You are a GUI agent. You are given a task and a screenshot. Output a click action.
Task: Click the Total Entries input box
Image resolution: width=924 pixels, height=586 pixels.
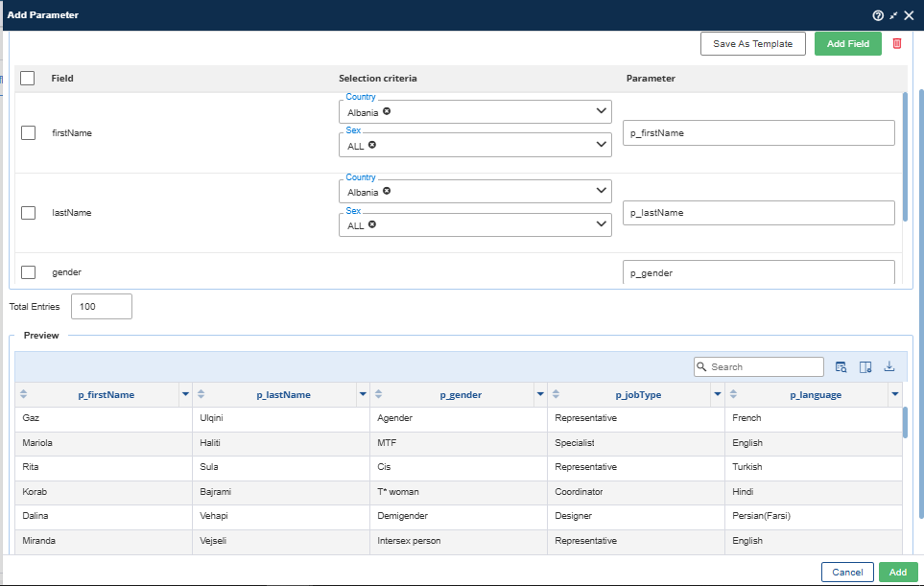[101, 307]
